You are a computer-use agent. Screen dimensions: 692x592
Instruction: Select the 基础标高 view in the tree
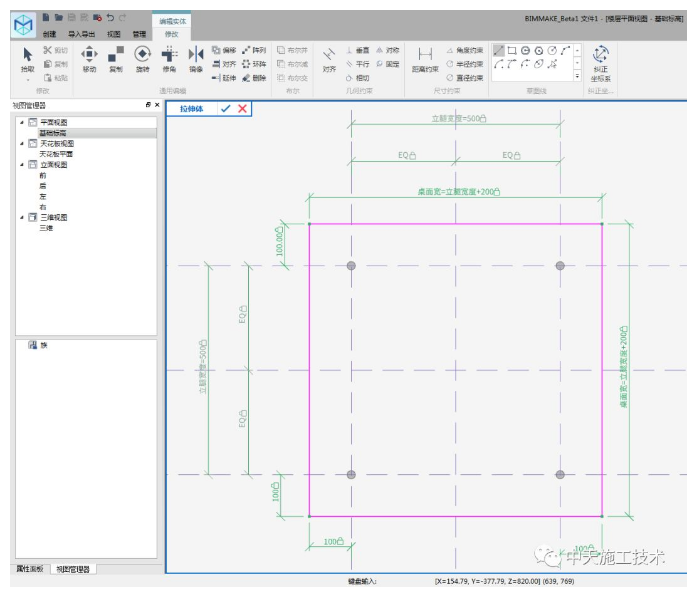point(53,133)
